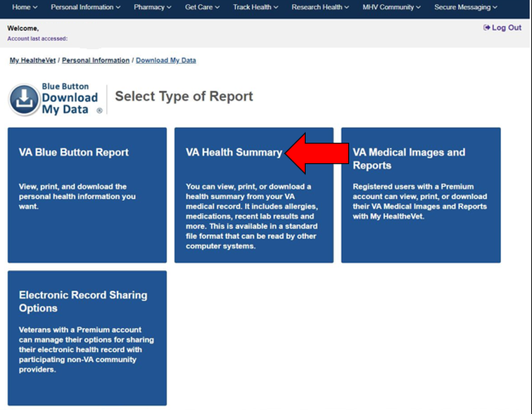Open the Research Health menu
Screen dimensions: 532x414
click(x=320, y=7)
